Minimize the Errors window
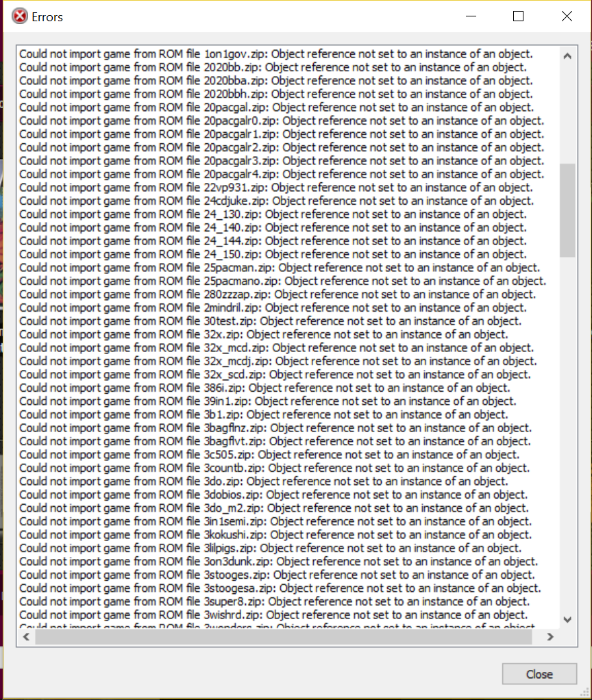 coord(471,16)
